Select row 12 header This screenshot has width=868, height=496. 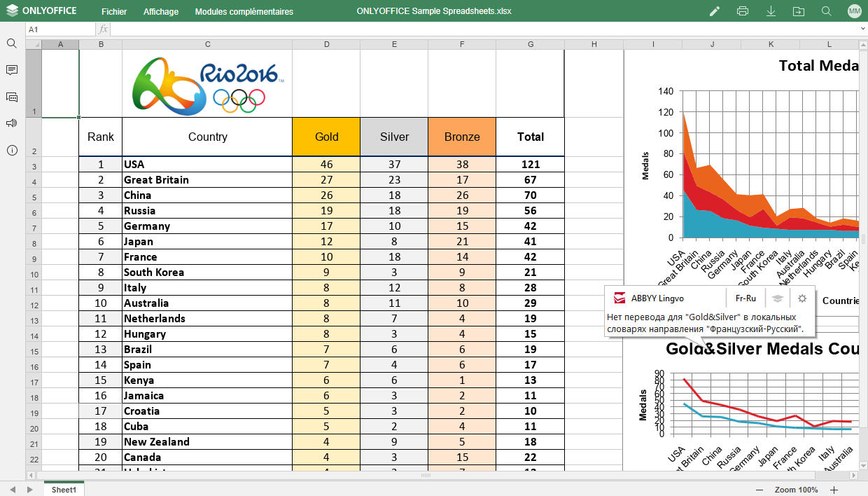(x=34, y=303)
